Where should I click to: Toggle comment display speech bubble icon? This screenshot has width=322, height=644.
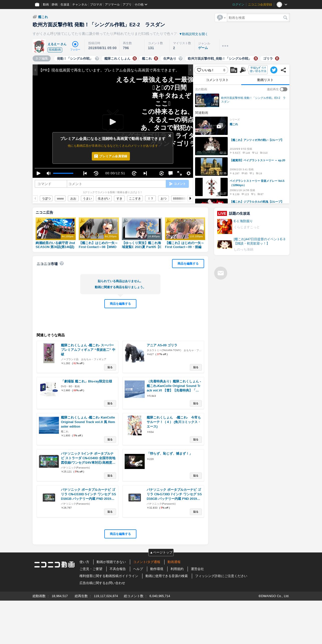pos(171,173)
